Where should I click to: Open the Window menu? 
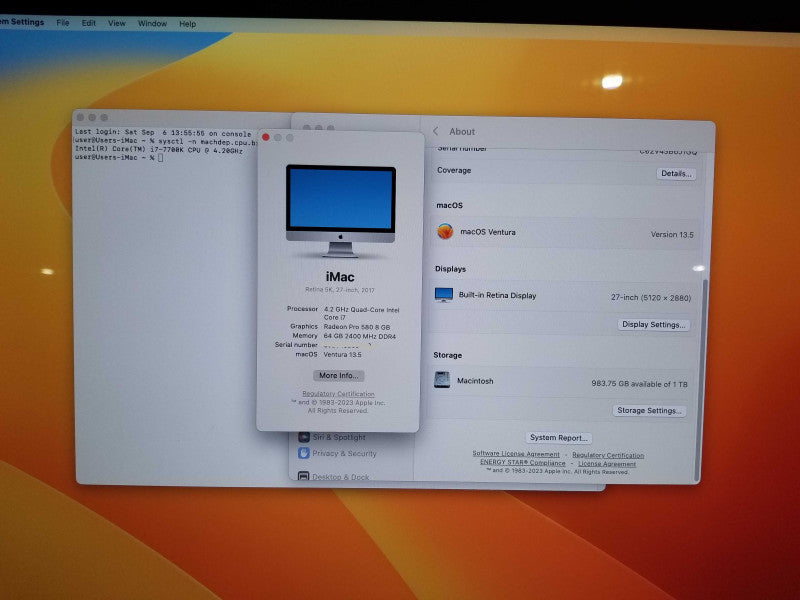click(152, 23)
